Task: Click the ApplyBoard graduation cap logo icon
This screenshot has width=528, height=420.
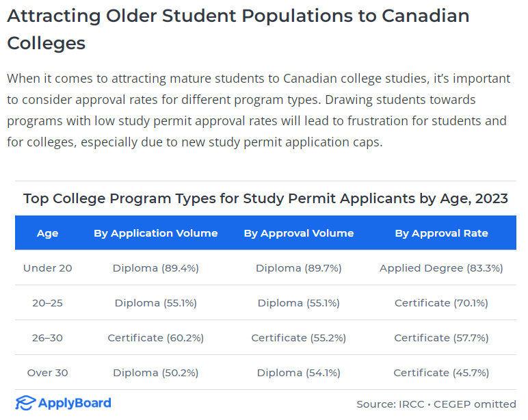Action: coord(25,403)
